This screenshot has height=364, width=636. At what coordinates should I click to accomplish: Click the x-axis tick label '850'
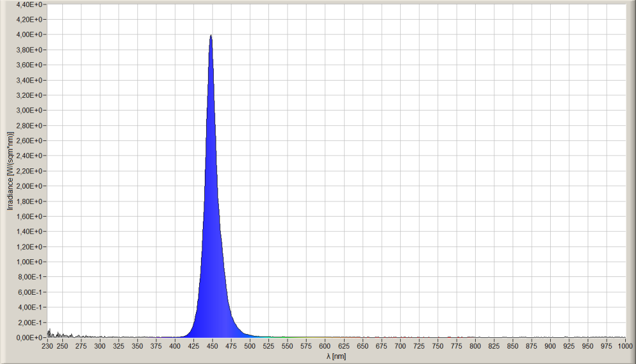[x=513, y=346]
